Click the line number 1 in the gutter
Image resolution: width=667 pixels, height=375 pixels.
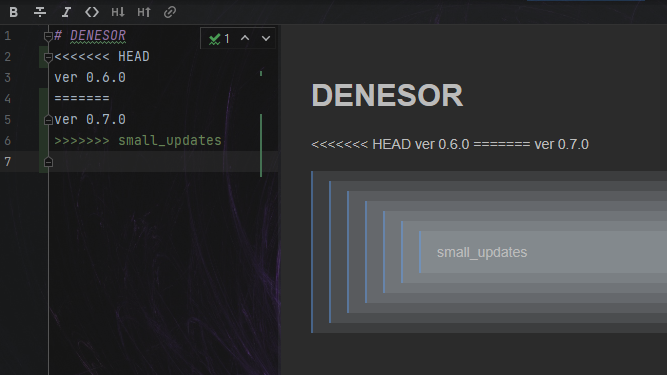[x=8, y=36]
